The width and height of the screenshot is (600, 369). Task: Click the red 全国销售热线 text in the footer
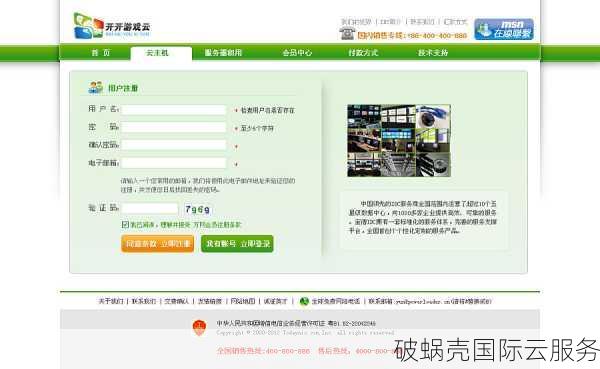coord(263,351)
